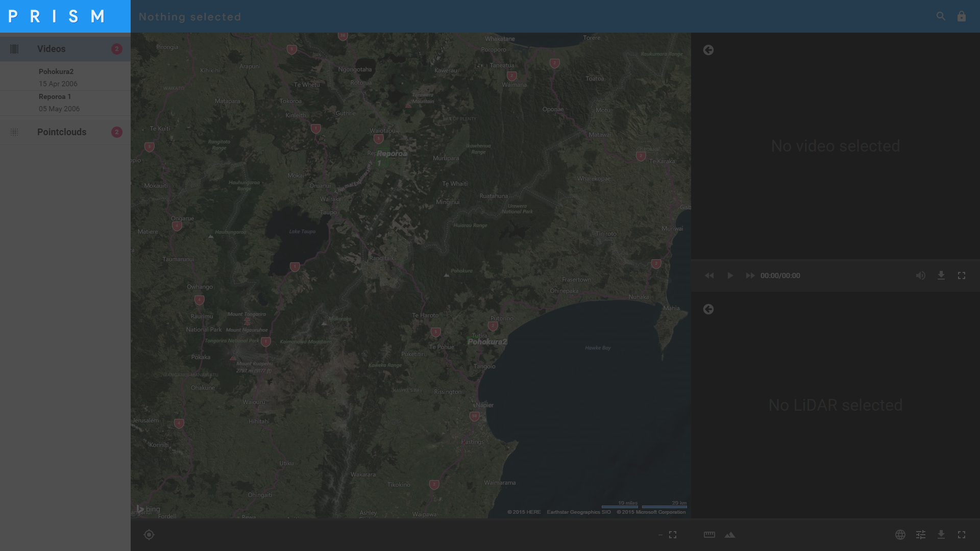Image resolution: width=980 pixels, height=551 pixels.
Task: Click the search icon in header
Action: [x=941, y=16]
